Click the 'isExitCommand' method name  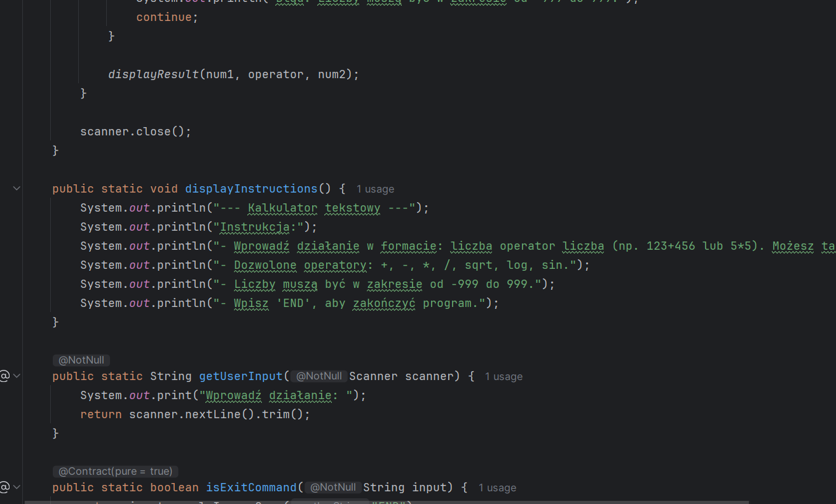[252, 487]
